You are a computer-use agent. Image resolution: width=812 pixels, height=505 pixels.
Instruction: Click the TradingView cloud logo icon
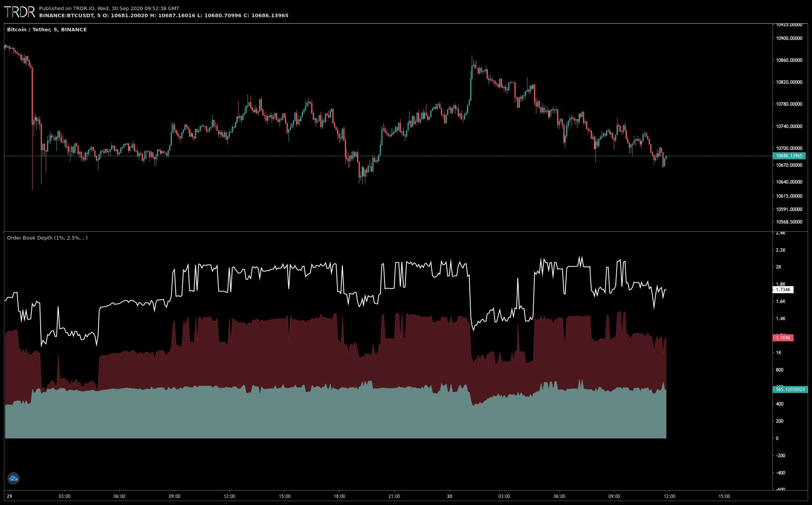tap(13, 478)
